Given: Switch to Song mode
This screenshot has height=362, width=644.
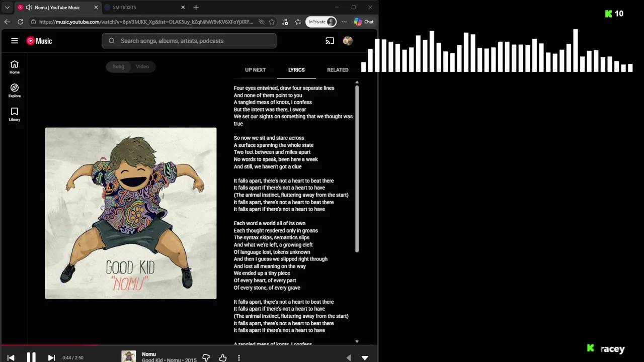Looking at the screenshot, I should click(118, 66).
